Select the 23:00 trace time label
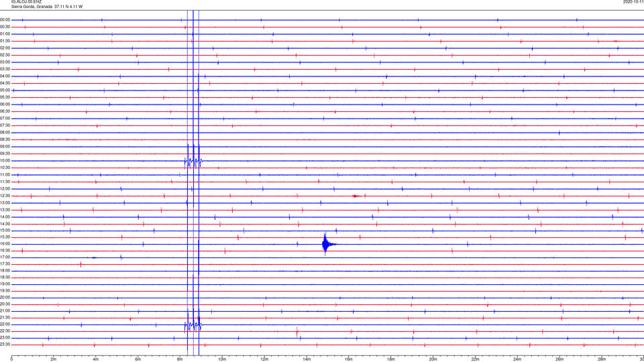This screenshot has width=644, height=362. click(x=5, y=338)
